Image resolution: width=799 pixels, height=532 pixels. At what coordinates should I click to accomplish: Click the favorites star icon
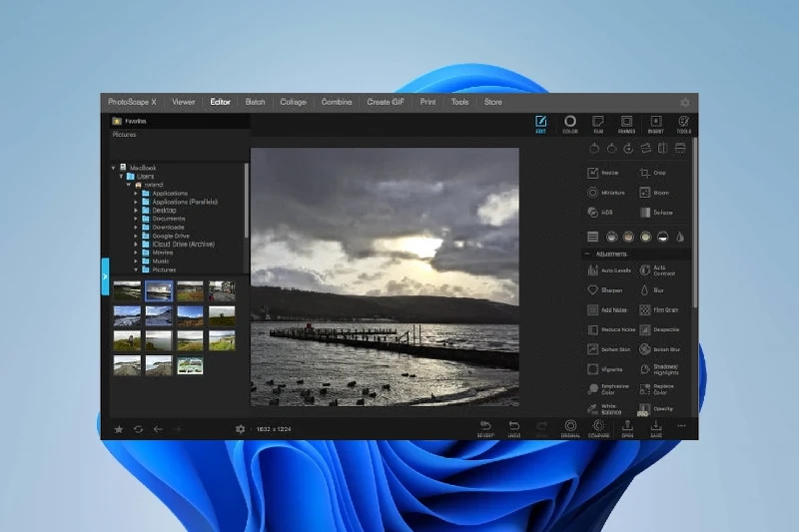coord(119,429)
